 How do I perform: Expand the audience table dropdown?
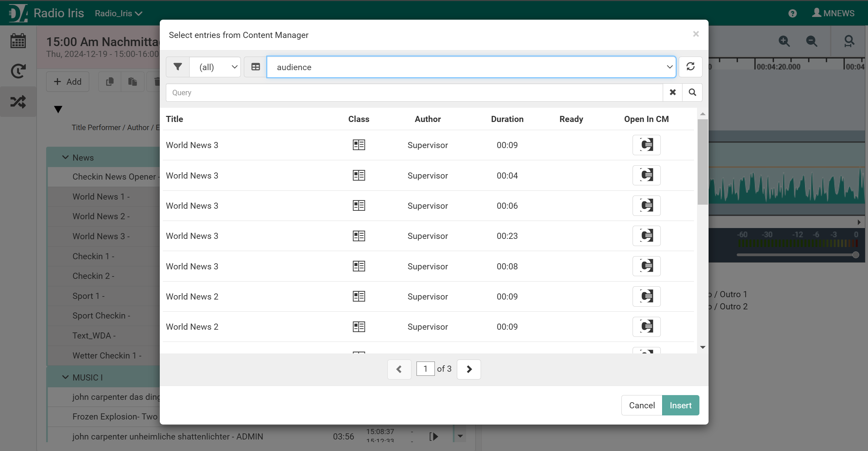471,67
